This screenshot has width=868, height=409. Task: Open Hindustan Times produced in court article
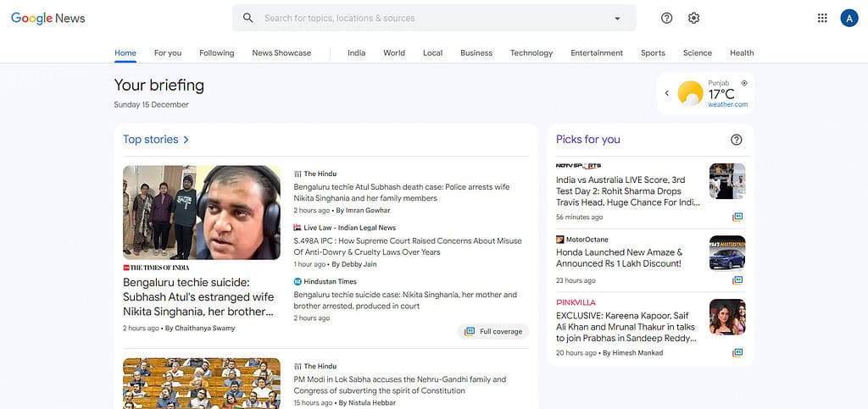pos(405,300)
